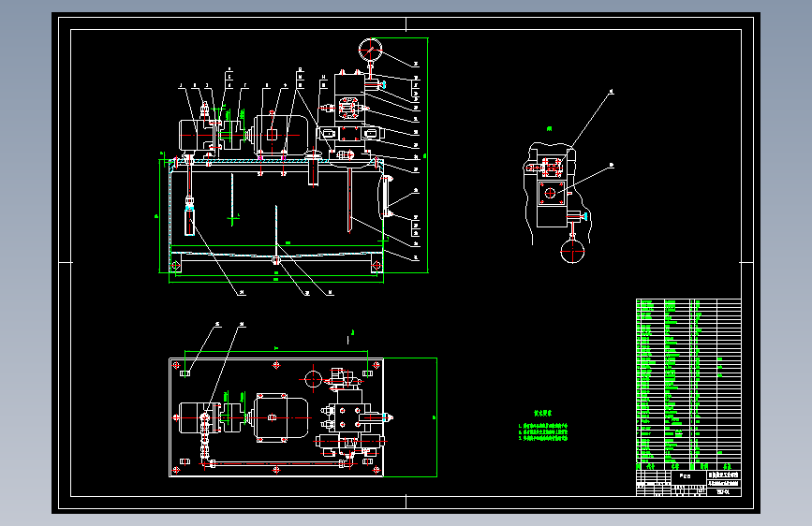Click the right foot bolt of the front-view tank

coord(376,266)
